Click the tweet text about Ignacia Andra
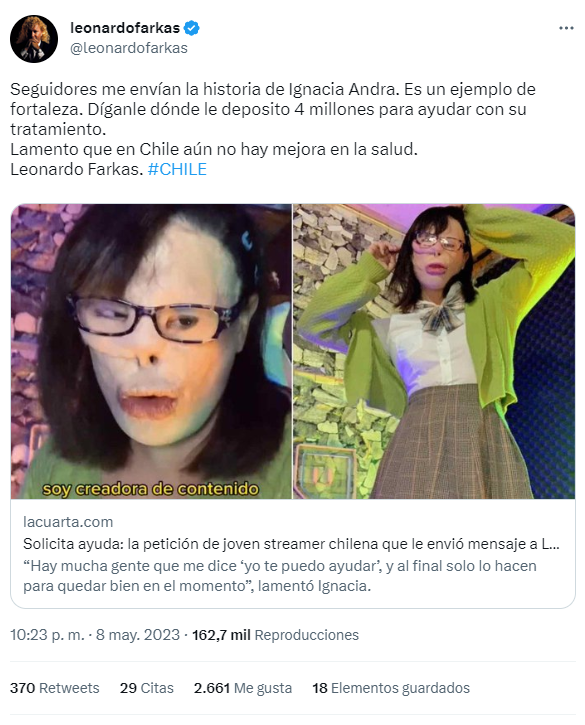585x725 pixels. (x=273, y=129)
